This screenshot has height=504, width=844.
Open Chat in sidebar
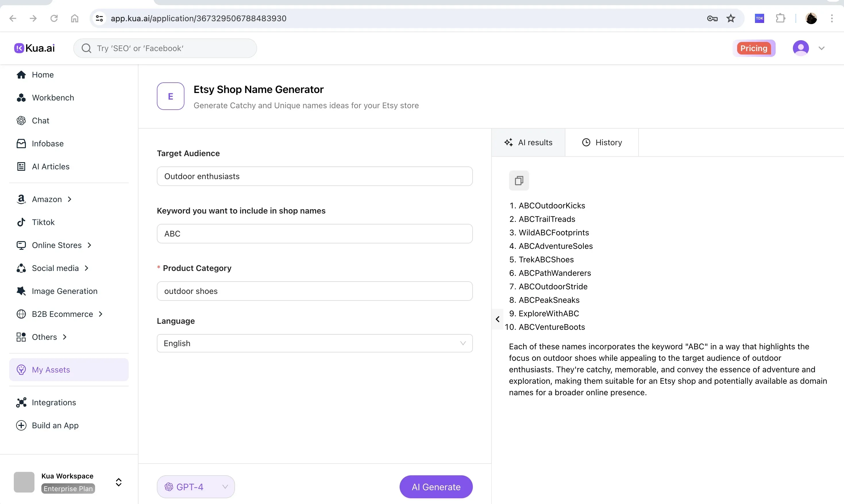tap(41, 121)
